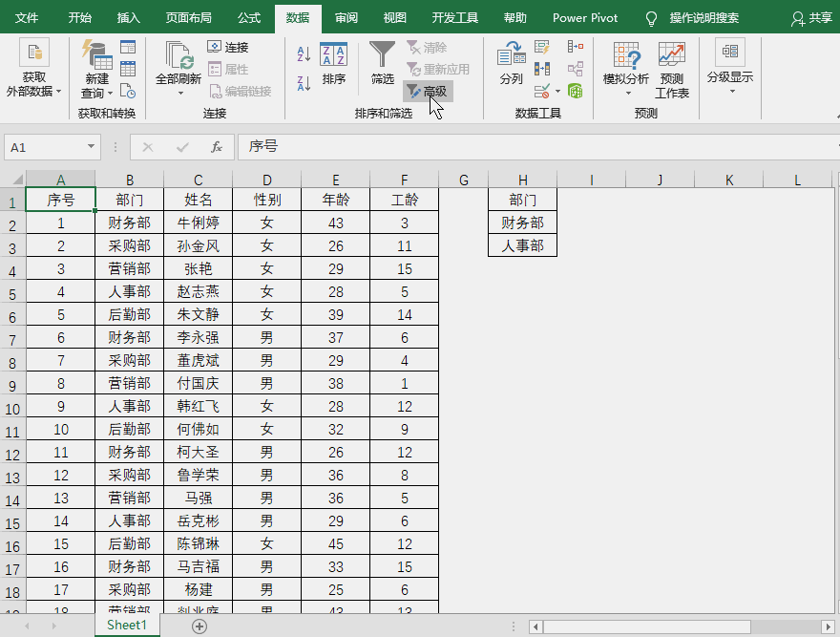Viewport: 840px width, 637px height.
Task: Sort descending with the ZA icon
Action: tap(305, 82)
